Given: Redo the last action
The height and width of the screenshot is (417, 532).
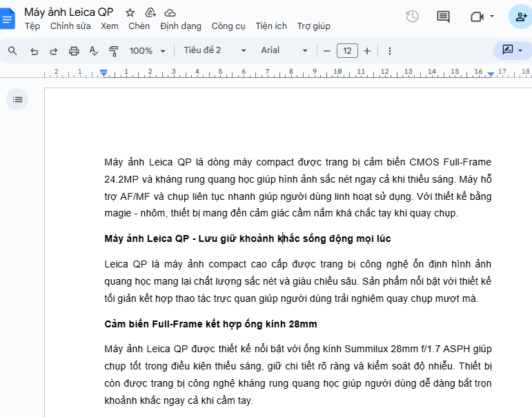Looking at the screenshot, I should coord(54,51).
